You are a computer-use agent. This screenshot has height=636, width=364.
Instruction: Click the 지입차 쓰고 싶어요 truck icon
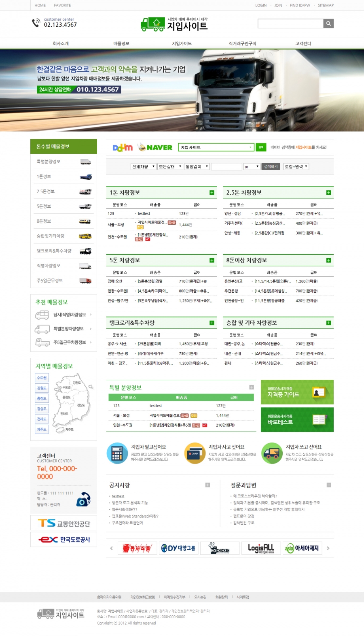point(272,453)
